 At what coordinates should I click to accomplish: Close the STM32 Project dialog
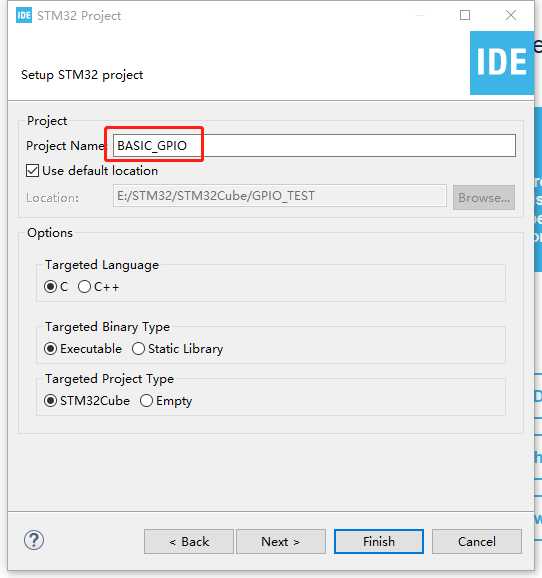click(x=511, y=15)
